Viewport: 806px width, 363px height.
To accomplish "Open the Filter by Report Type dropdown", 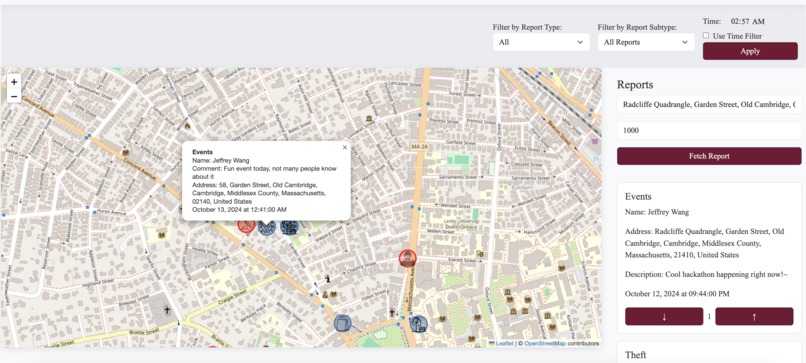I will (x=541, y=42).
